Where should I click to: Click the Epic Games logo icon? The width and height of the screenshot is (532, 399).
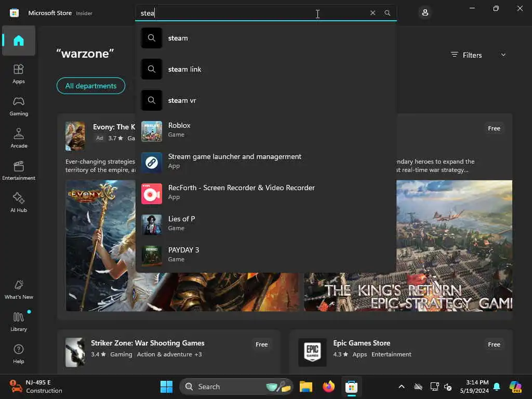point(312,352)
